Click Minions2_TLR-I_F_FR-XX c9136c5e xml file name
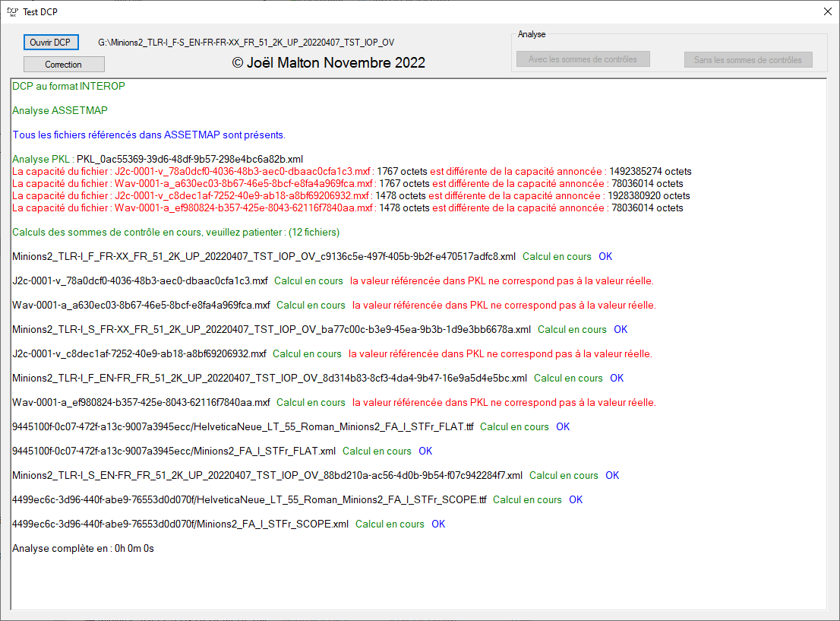This screenshot has height=621, width=840. [x=264, y=257]
